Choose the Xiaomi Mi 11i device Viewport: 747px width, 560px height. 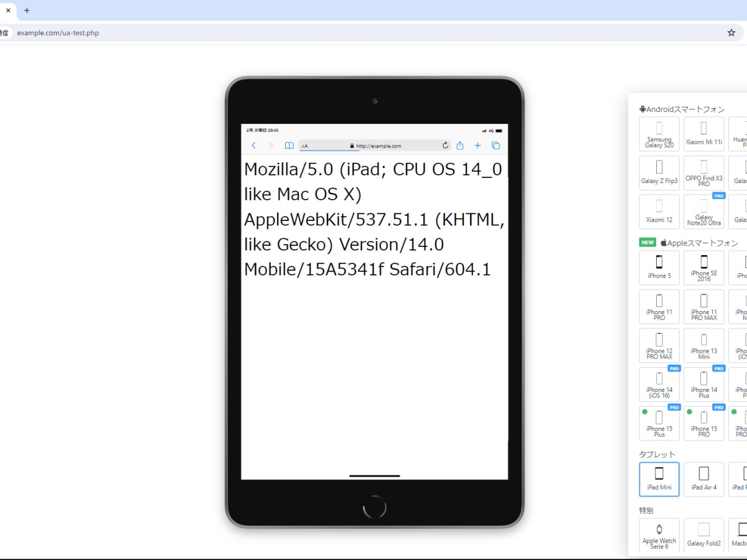click(x=703, y=134)
